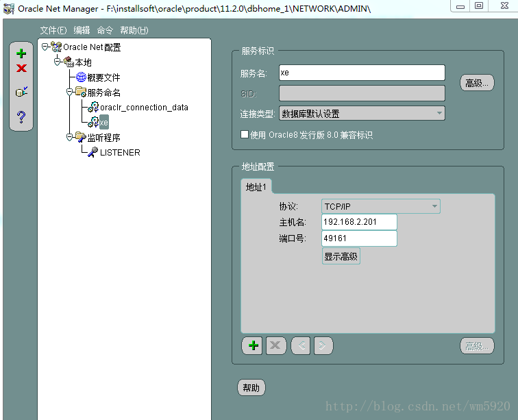Click the 帮助 button at bottom

(x=251, y=388)
